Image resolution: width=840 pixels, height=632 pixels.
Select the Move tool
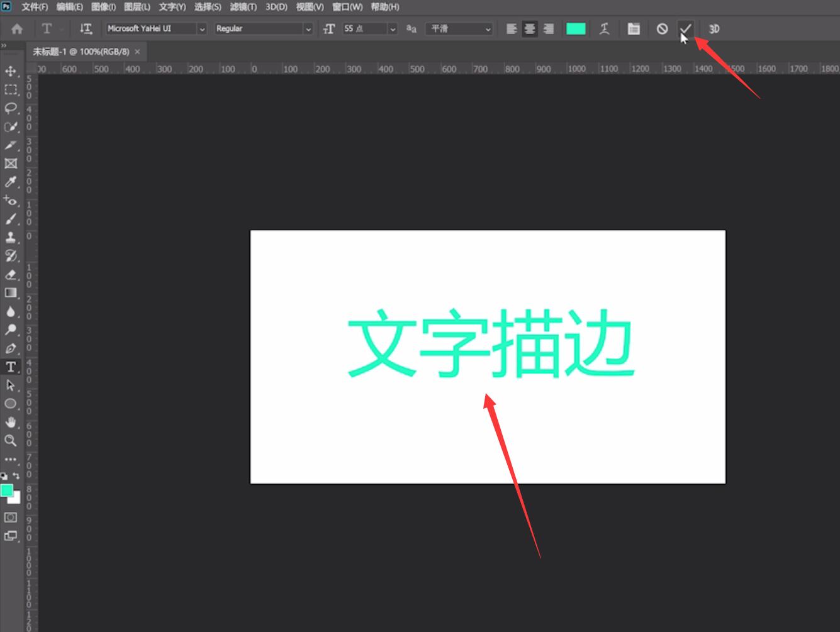pos(11,71)
